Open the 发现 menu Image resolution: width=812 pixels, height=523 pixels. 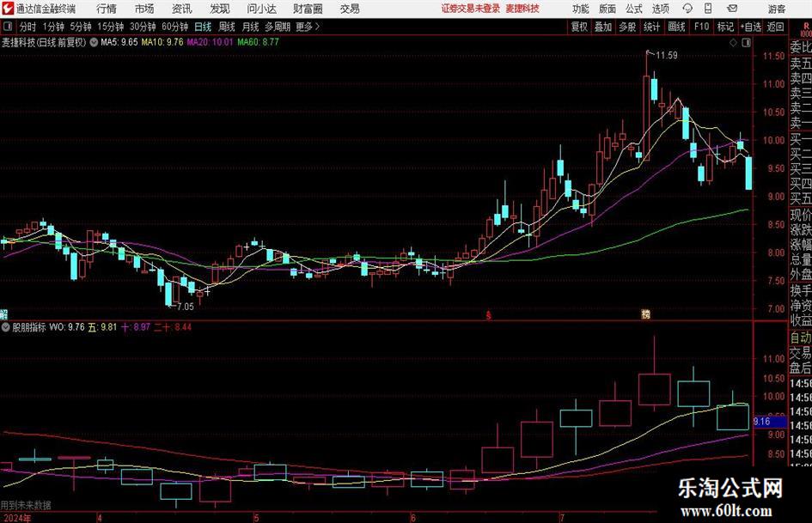[x=220, y=9]
